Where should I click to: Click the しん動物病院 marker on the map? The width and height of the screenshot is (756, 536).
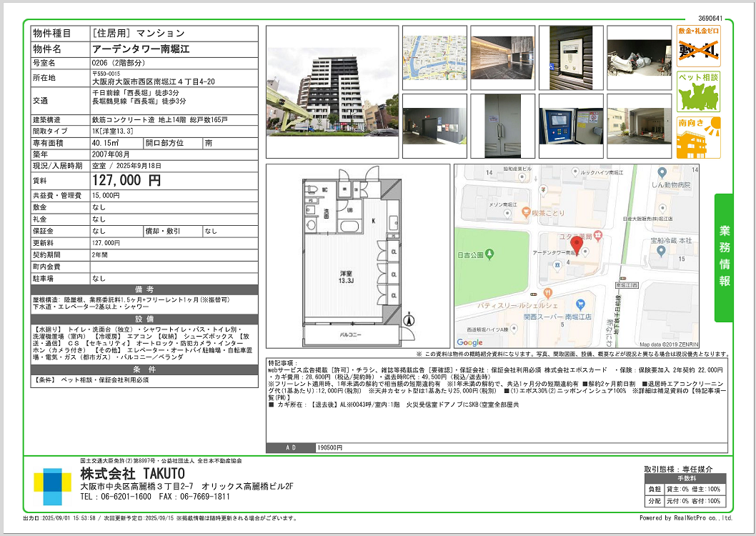pos(662,173)
